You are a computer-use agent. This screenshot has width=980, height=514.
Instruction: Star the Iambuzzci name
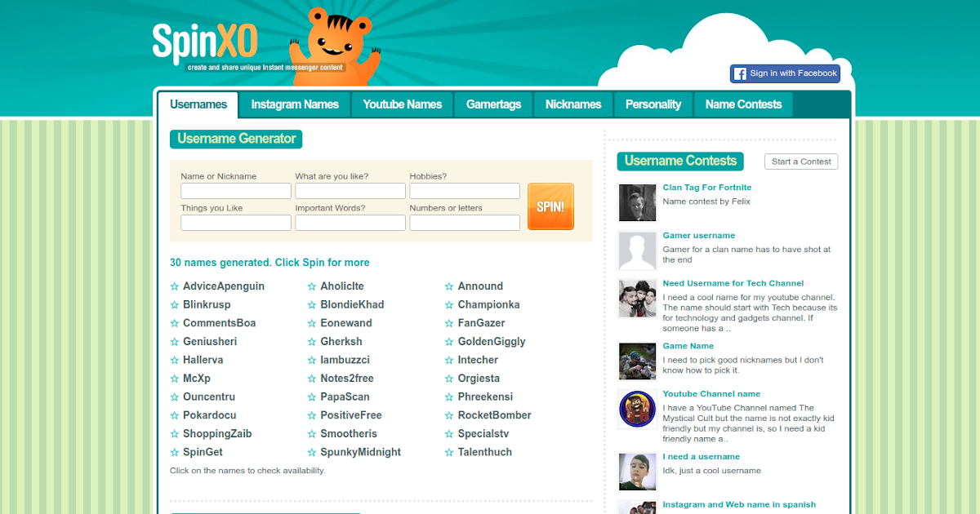tap(312, 360)
